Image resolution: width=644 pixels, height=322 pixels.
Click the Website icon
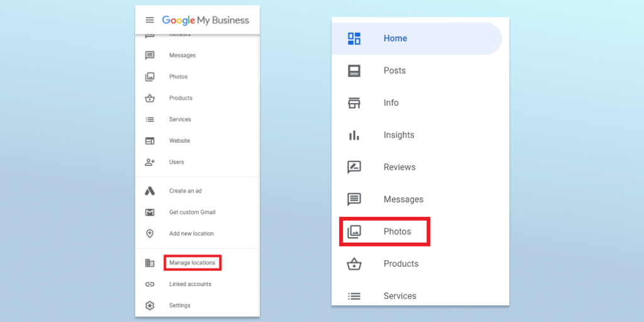(x=150, y=141)
